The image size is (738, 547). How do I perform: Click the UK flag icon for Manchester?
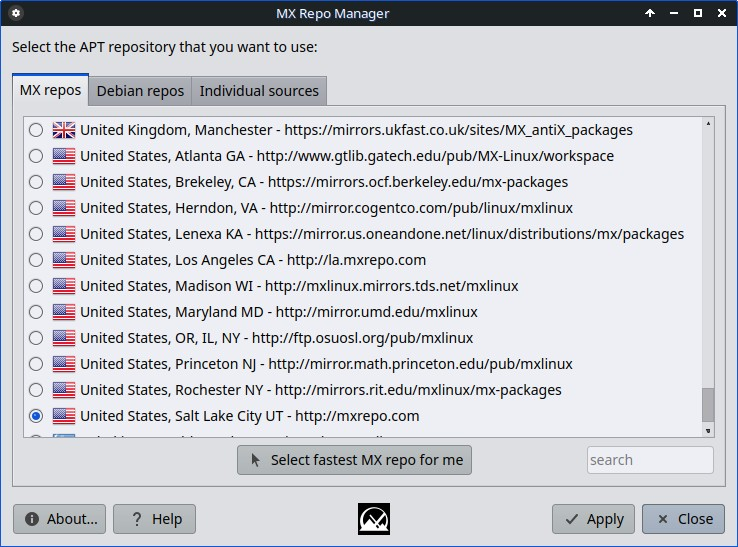click(x=64, y=130)
